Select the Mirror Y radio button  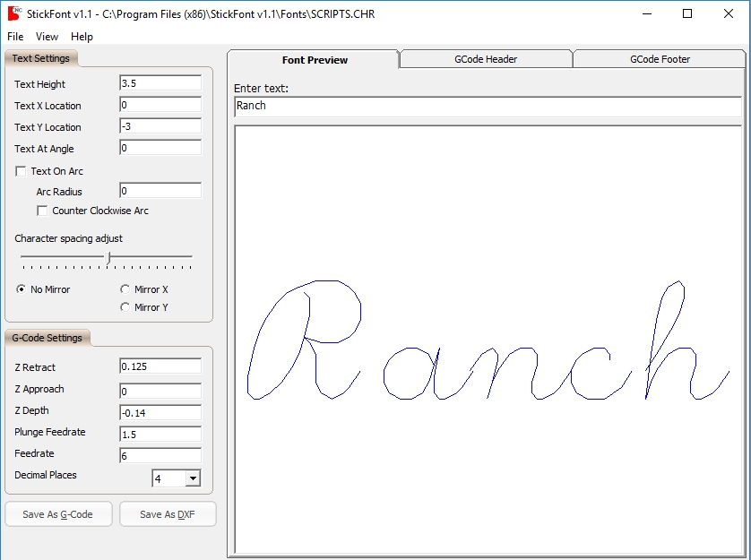tap(125, 306)
